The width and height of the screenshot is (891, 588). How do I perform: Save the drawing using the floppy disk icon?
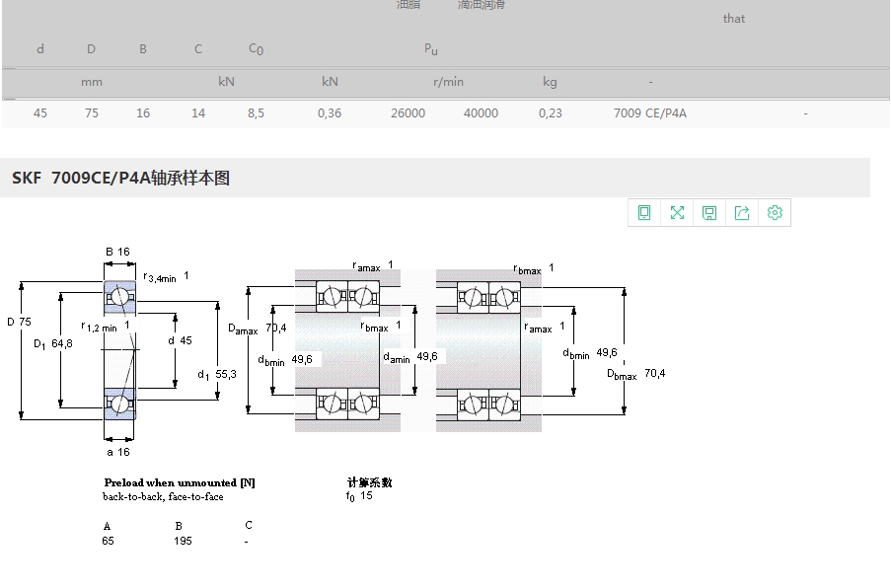[x=709, y=212]
